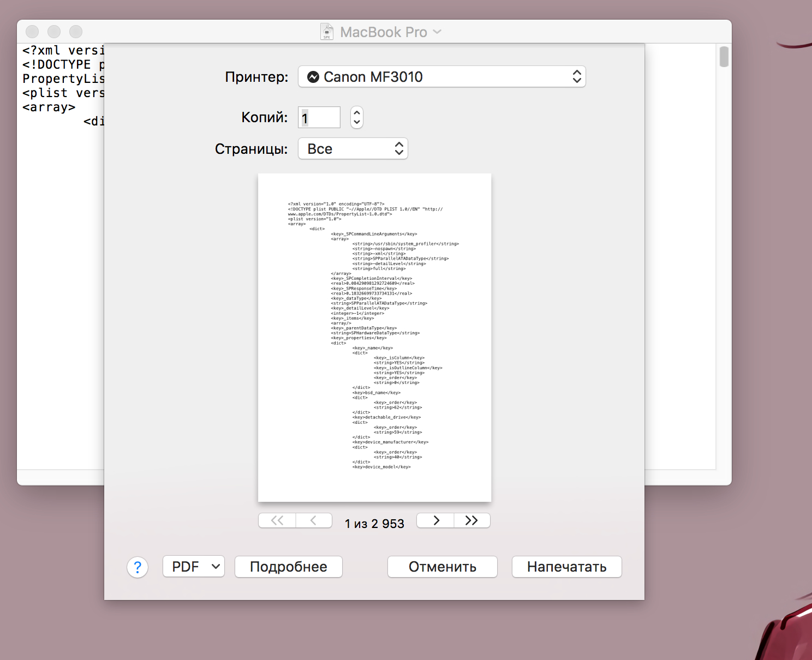This screenshot has height=660, width=812.
Task: Go to the previous preview page
Action: [314, 520]
